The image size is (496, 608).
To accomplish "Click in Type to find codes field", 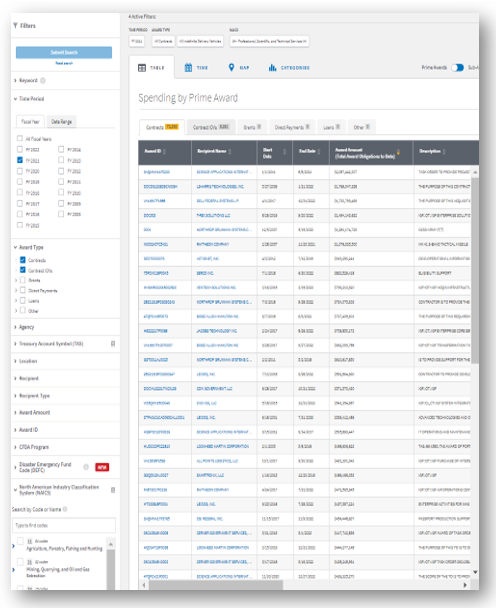I will tap(64, 525).
